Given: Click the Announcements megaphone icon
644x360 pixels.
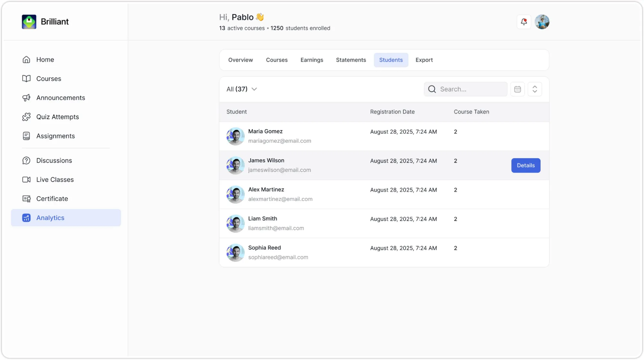Looking at the screenshot, I should tap(26, 98).
